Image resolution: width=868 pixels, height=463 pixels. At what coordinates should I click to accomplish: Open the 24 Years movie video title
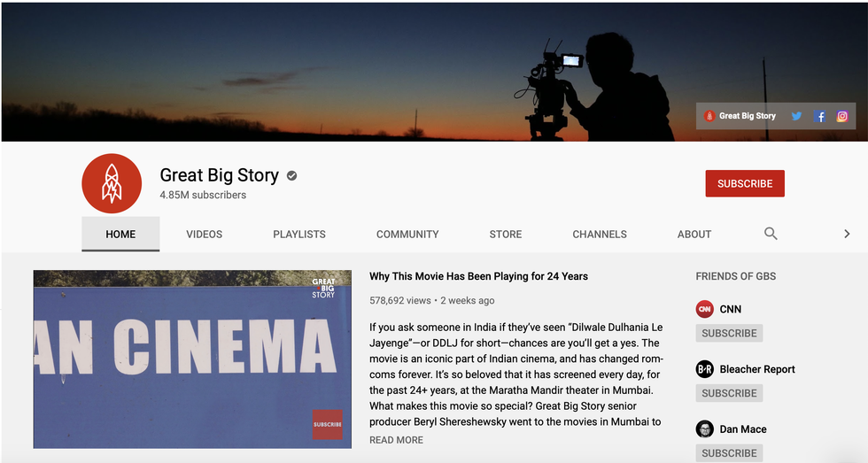point(478,276)
